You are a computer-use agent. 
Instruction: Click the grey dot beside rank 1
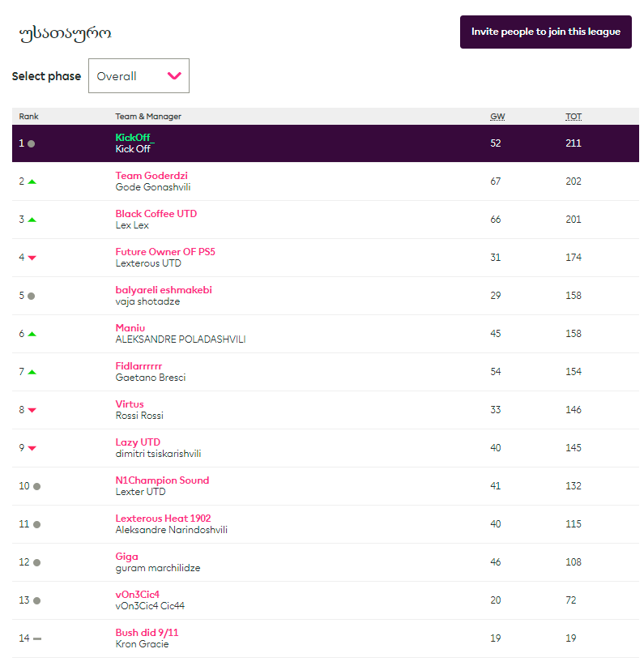pyautogui.click(x=32, y=143)
